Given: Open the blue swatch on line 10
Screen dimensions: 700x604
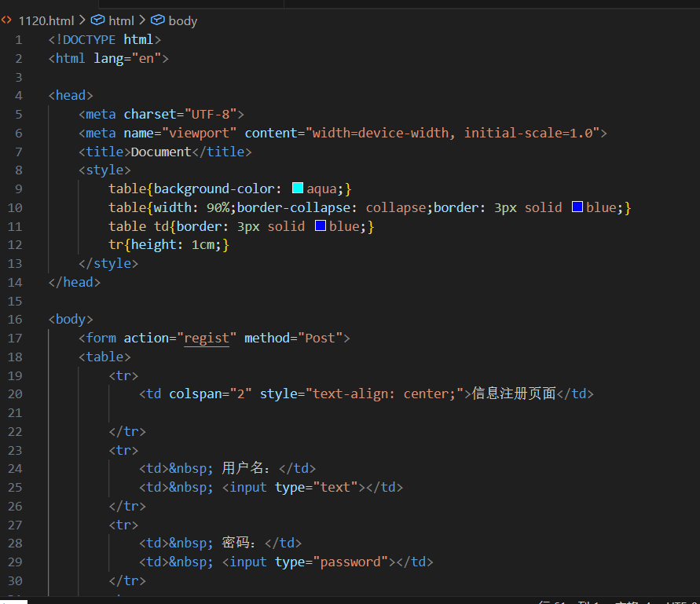Looking at the screenshot, I should 577,207.
